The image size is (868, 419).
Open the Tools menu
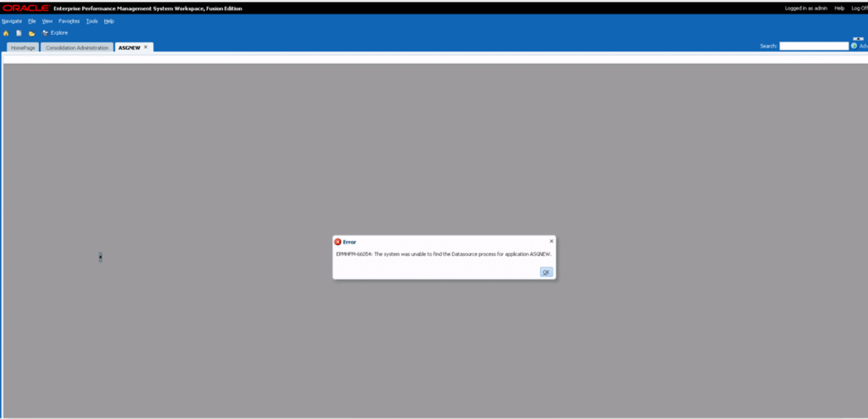click(x=92, y=20)
